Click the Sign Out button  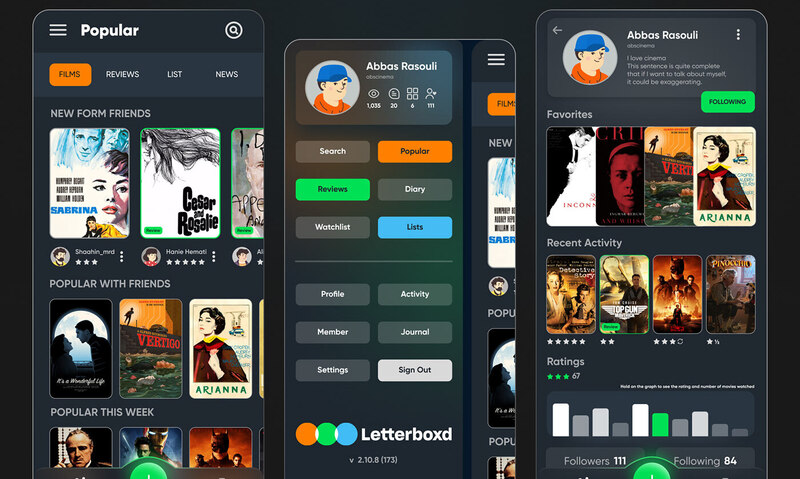click(415, 370)
